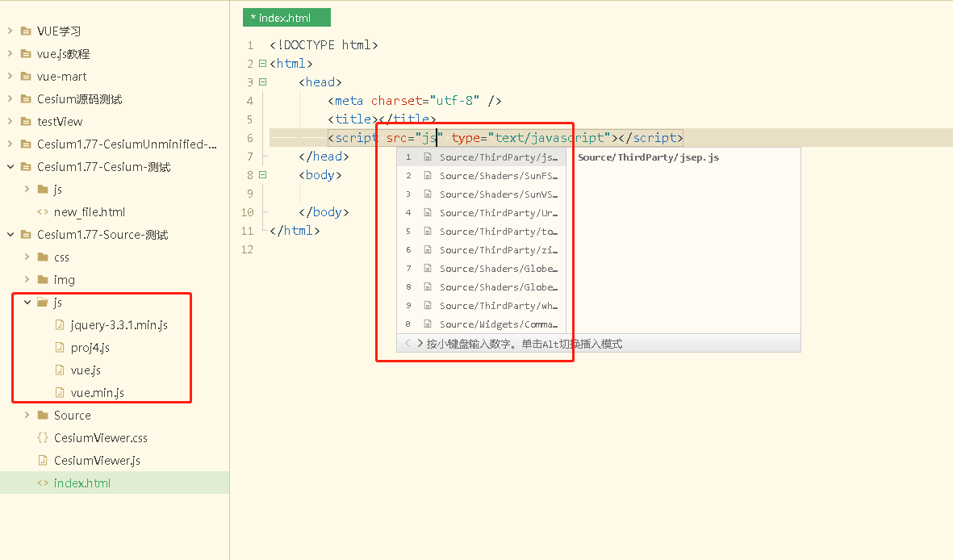
Task: Open CesiumViewer.js file
Action: pyautogui.click(x=98, y=460)
